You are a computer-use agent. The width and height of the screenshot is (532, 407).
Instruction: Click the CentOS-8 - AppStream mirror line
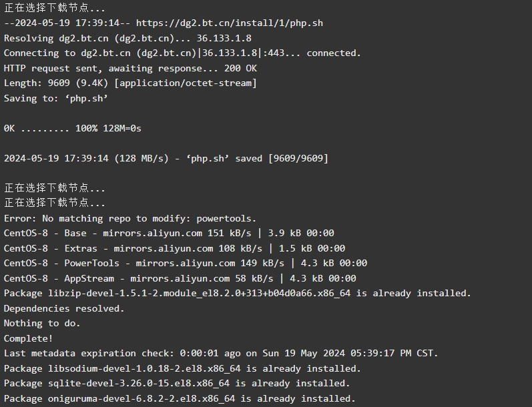[x=180, y=278]
